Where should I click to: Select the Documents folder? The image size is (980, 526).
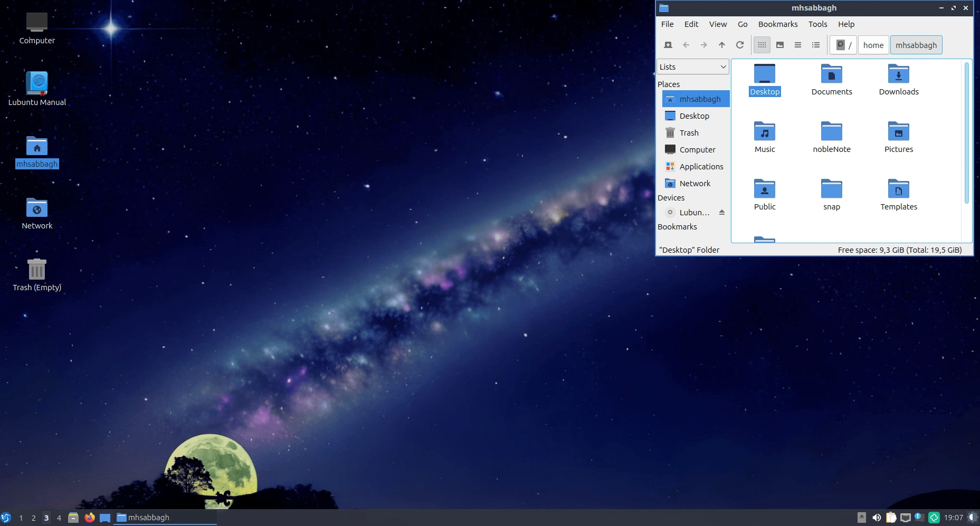click(x=832, y=80)
